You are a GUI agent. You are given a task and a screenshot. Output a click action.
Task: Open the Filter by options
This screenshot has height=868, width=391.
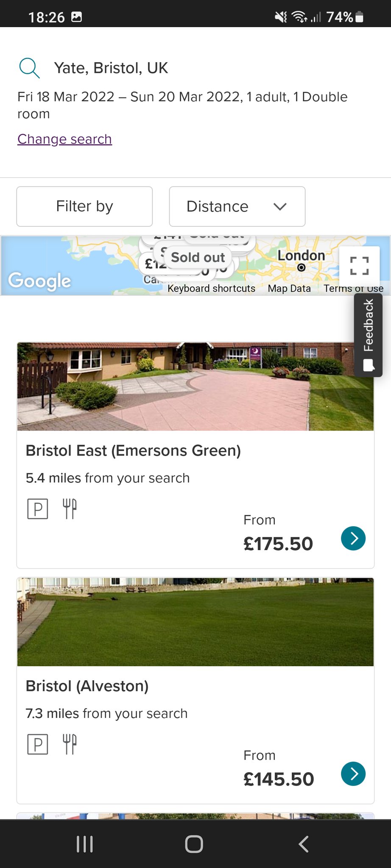(x=84, y=206)
